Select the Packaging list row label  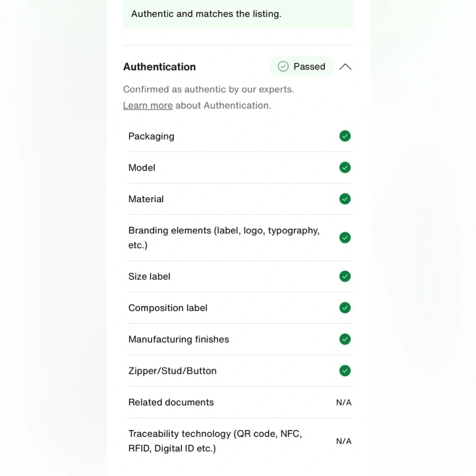(151, 137)
